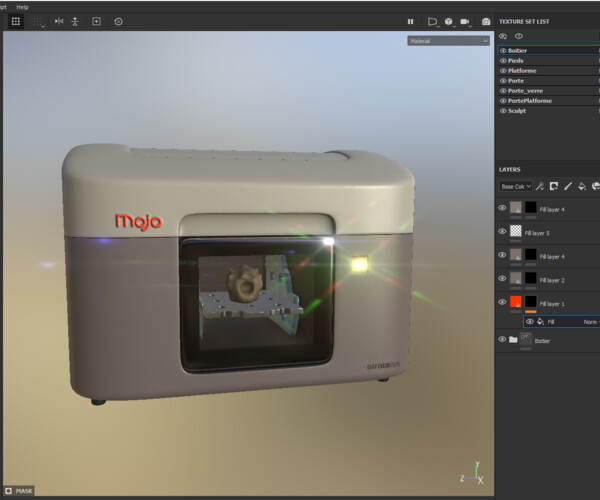The image size is (600, 500).
Task: Click the add effect wand icon in Layers
Action: [x=540, y=186]
